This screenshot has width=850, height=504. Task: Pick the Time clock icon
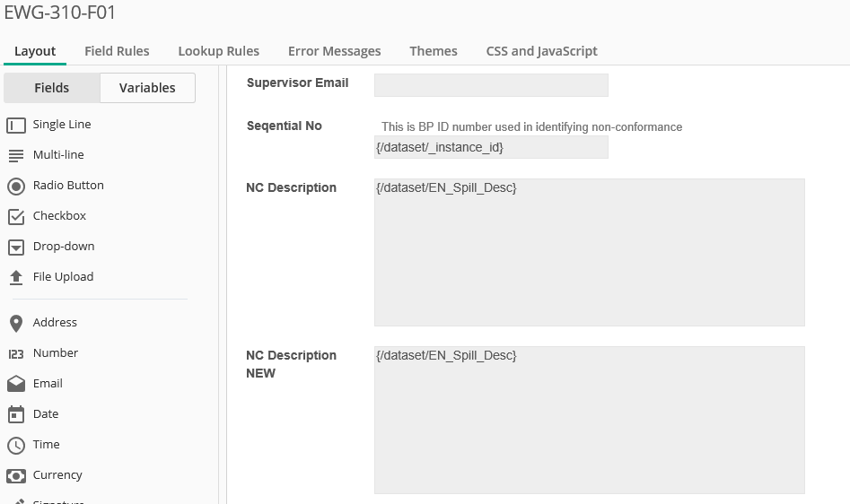[16, 445]
